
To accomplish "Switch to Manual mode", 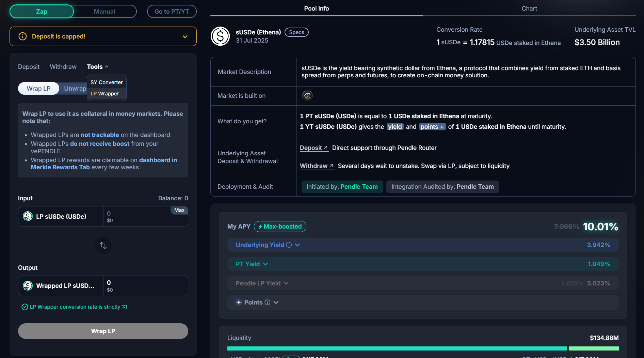I will (104, 12).
